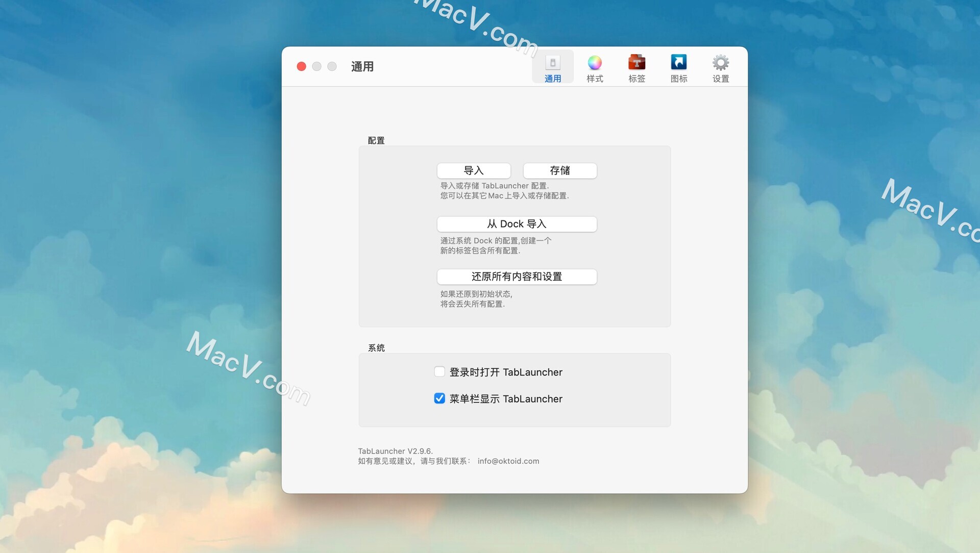The width and height of the screenshot is (980, 553).
Task: Open the 设置 gear tab
Action: point(721,68)
